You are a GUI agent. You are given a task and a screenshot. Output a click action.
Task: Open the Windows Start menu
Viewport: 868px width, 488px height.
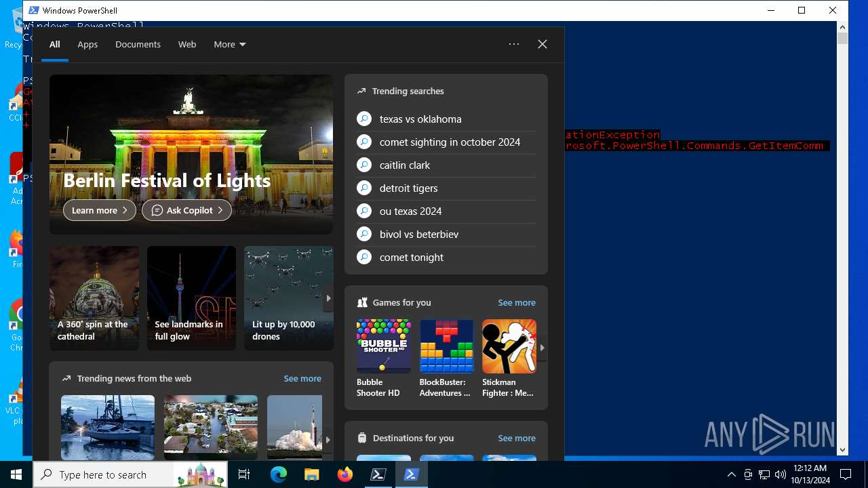[16, 474]
